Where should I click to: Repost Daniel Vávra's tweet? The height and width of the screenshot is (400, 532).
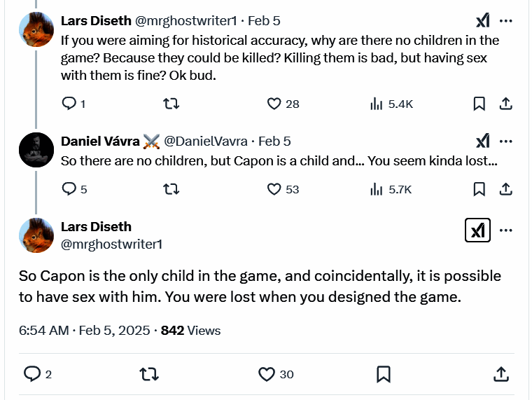coord(171,189)
